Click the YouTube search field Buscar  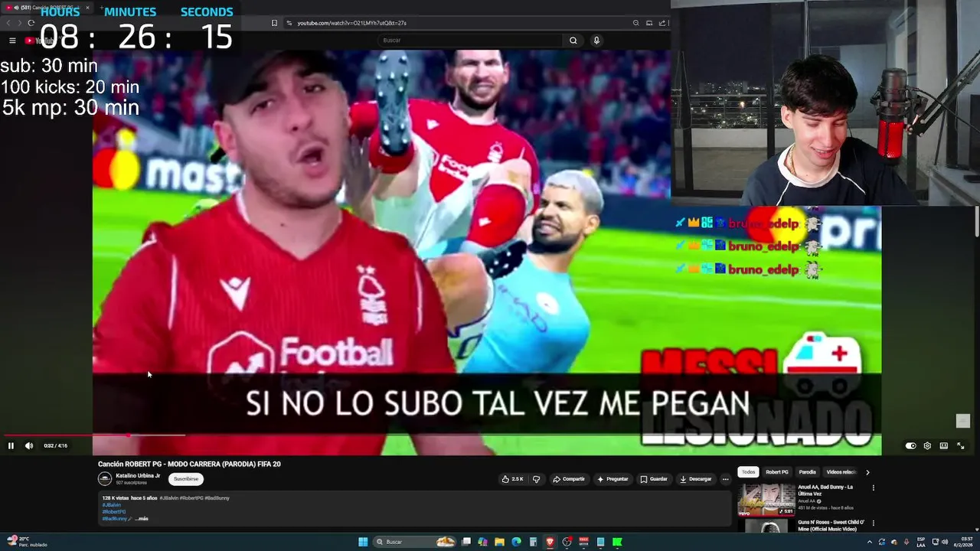[471, 41]
